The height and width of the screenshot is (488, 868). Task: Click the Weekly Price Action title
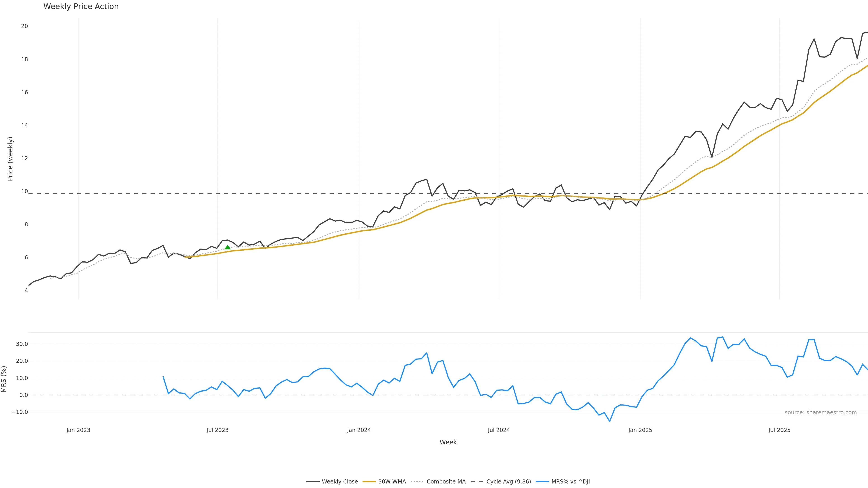[x=81, y=6]
